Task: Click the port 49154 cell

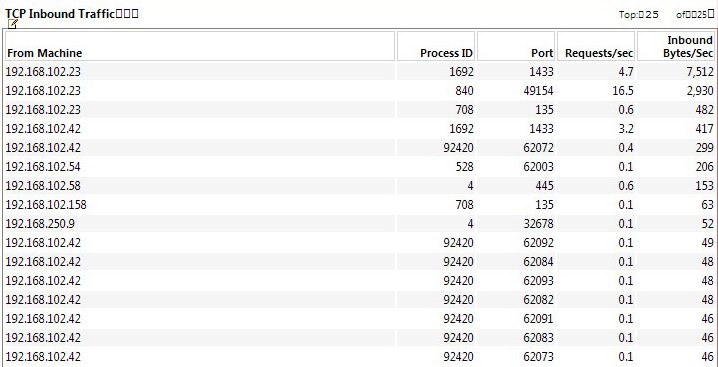Action: click(x=538, y=91)
